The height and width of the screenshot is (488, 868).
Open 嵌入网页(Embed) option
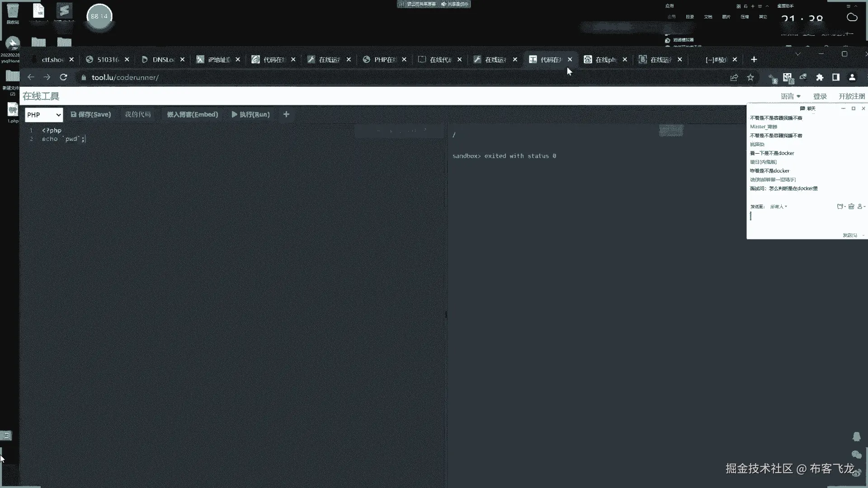192,114
